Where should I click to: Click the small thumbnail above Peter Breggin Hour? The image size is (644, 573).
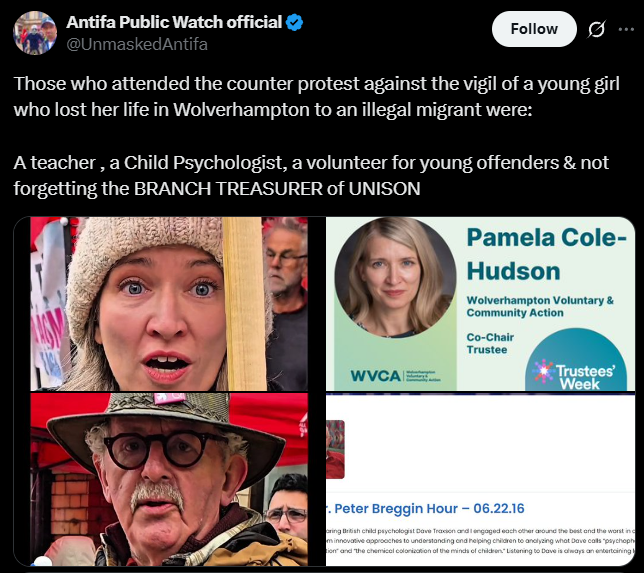click(x=335, y=449)
